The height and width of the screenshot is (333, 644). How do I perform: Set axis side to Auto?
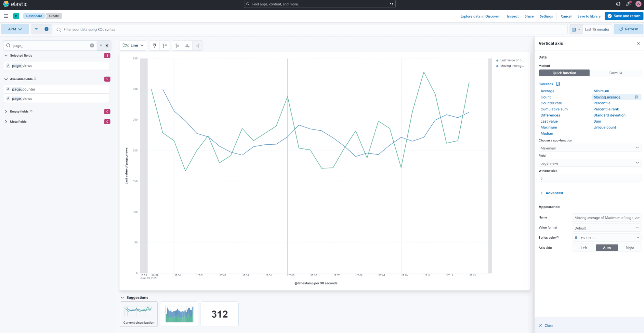pos(607,248)
